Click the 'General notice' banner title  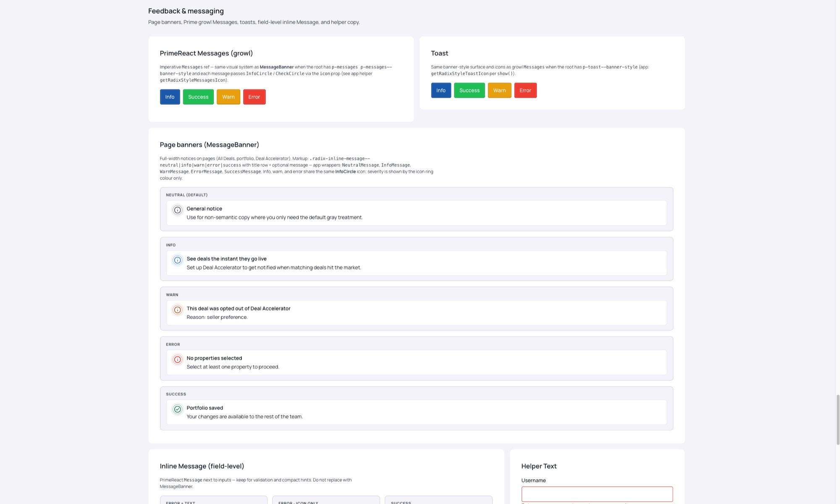pos(204,209)
